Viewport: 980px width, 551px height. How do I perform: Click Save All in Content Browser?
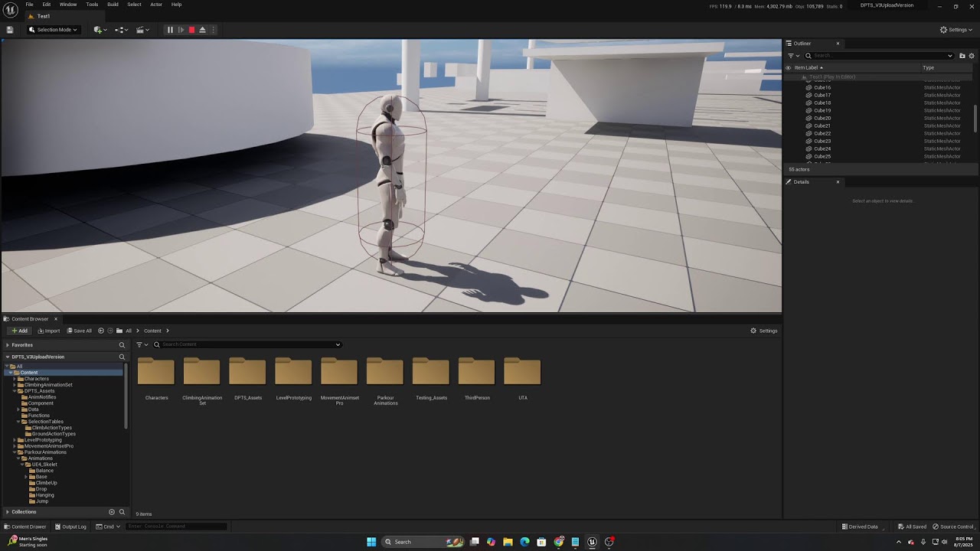click(80, 331)
